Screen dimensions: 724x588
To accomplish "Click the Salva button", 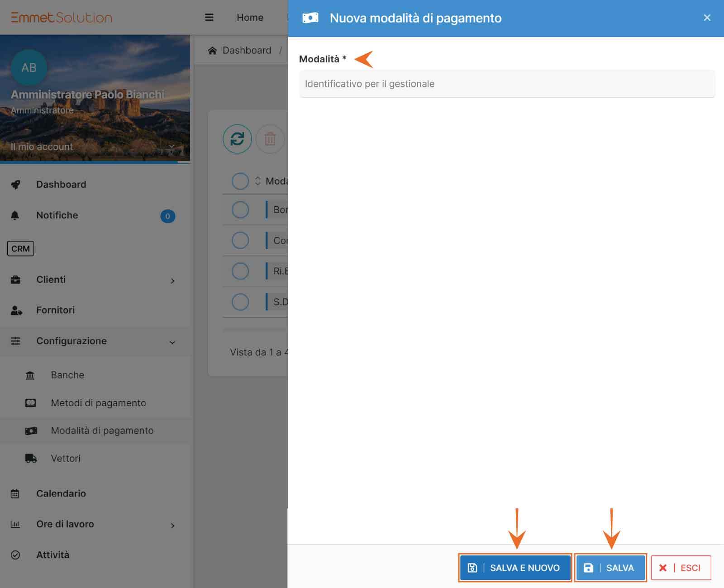I will (610, 568).
